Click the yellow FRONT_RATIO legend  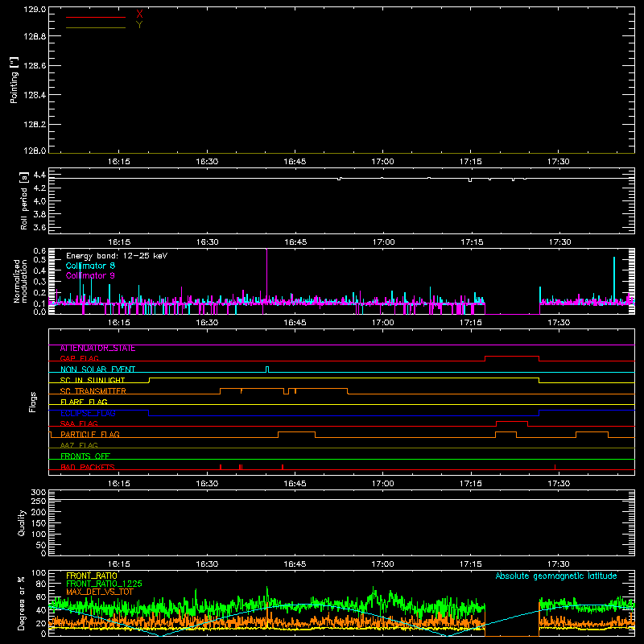92,576
